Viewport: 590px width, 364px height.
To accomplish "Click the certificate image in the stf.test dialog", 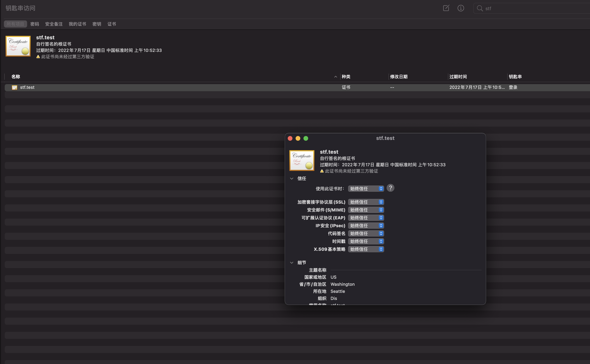I will pyautogui.click(x=302, y=161).
